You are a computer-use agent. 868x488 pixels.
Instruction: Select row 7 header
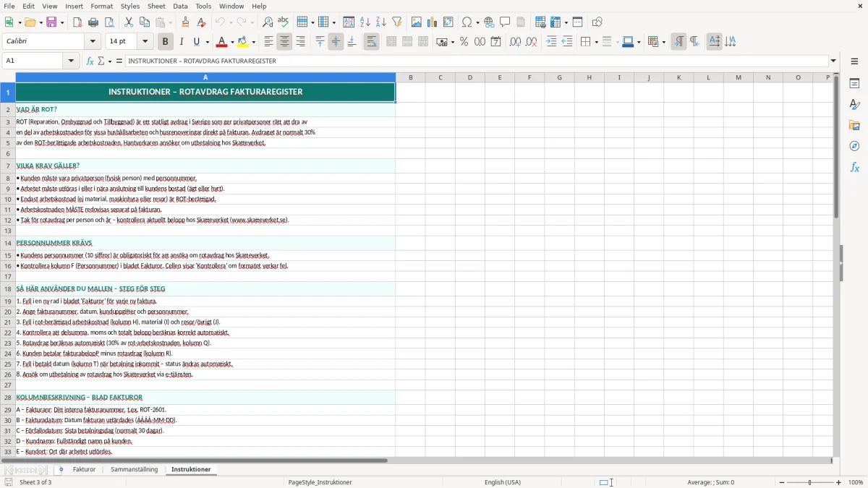click(8, 166)
